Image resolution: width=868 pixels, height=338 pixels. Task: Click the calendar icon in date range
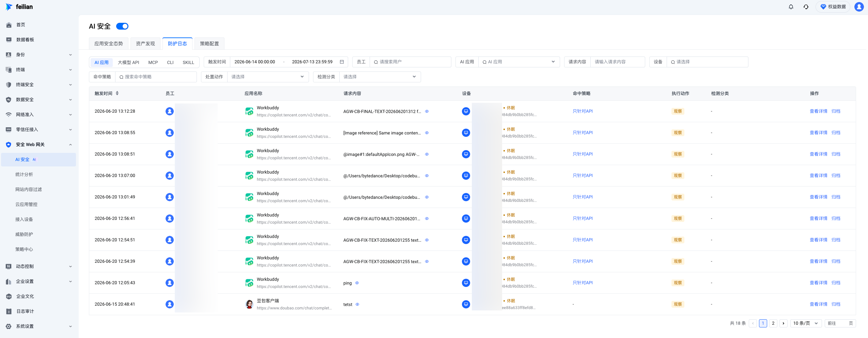click(x=342, y=62)
